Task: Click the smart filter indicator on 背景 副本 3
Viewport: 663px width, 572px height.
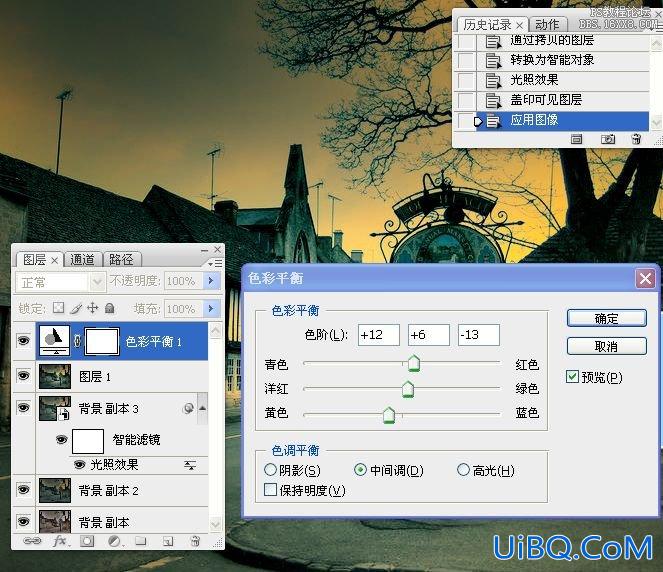Action: click(188, 408)
